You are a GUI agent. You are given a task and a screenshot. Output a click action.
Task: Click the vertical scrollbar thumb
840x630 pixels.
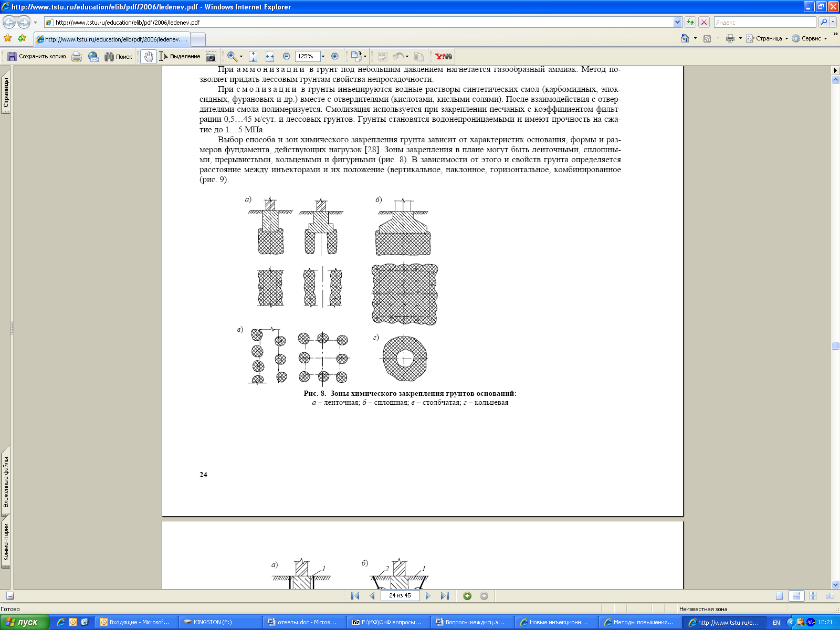(835, 345)
